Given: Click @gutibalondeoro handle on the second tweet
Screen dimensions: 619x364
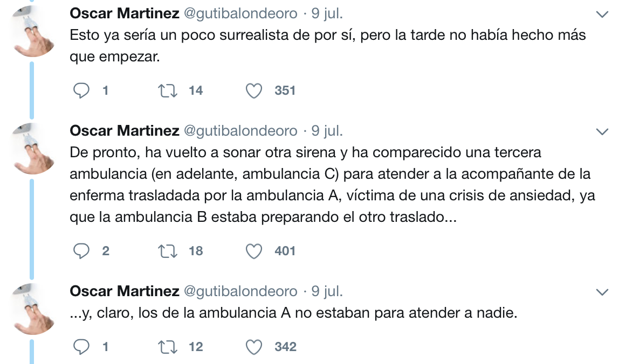Looking at the screenshot, I should [x=241, y=131].
